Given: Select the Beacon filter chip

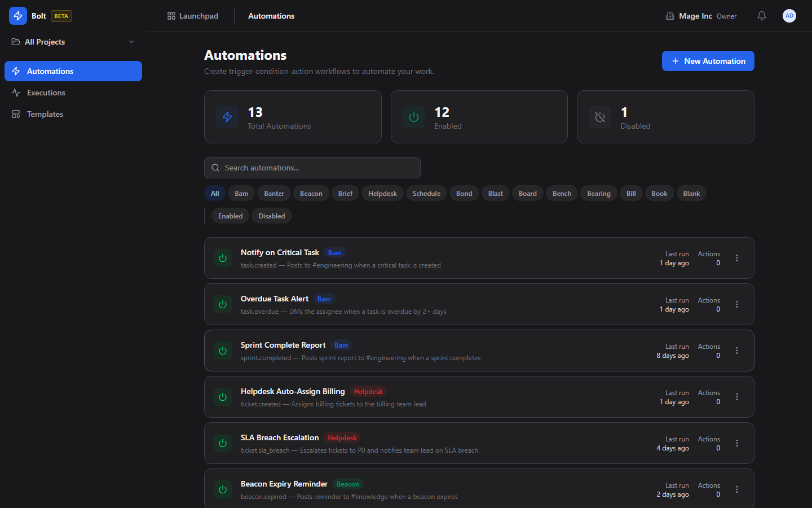Looking at the screenshot, I should coord(311,194).
